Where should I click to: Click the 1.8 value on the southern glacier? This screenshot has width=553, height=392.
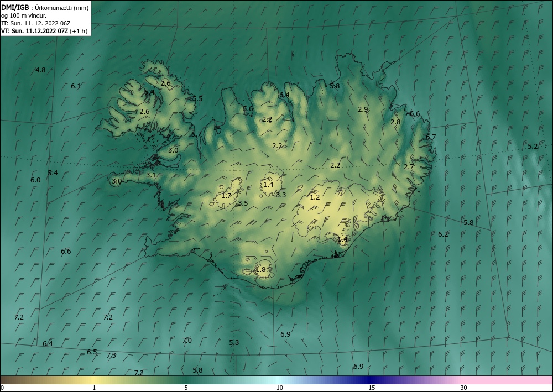click(260, 270)
